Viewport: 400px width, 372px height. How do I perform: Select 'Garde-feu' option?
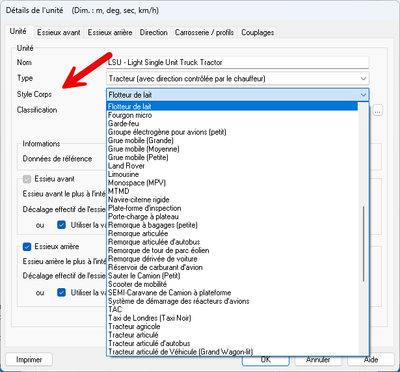tap(232, 124)
